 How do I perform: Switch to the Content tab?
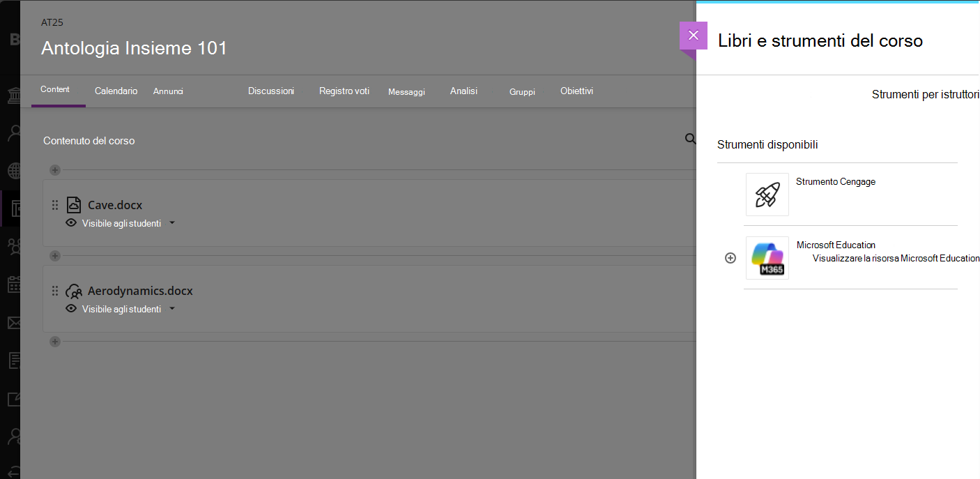click(x=55, y=89)
